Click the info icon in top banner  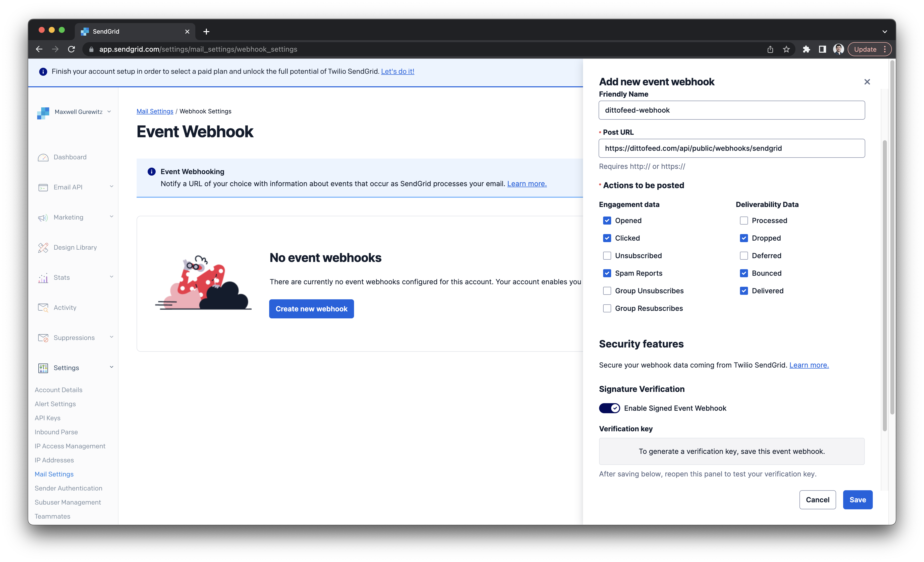43,72
